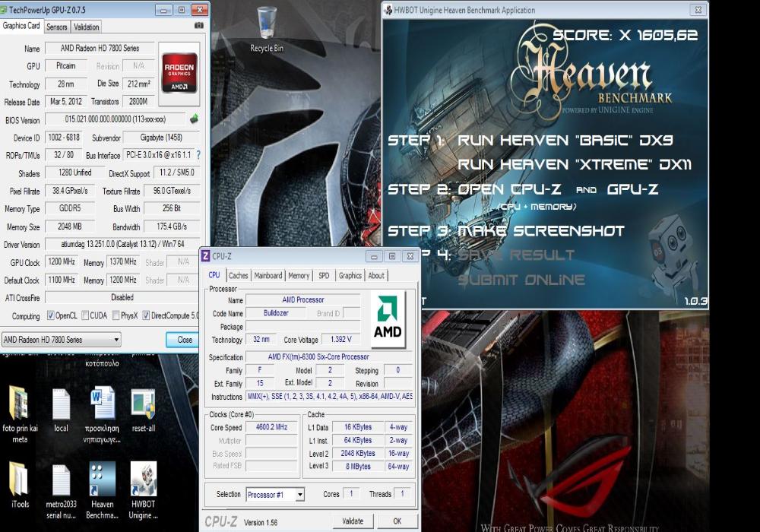Toggle the OpenCL checkbox in GPU-Z

[50, 315]
